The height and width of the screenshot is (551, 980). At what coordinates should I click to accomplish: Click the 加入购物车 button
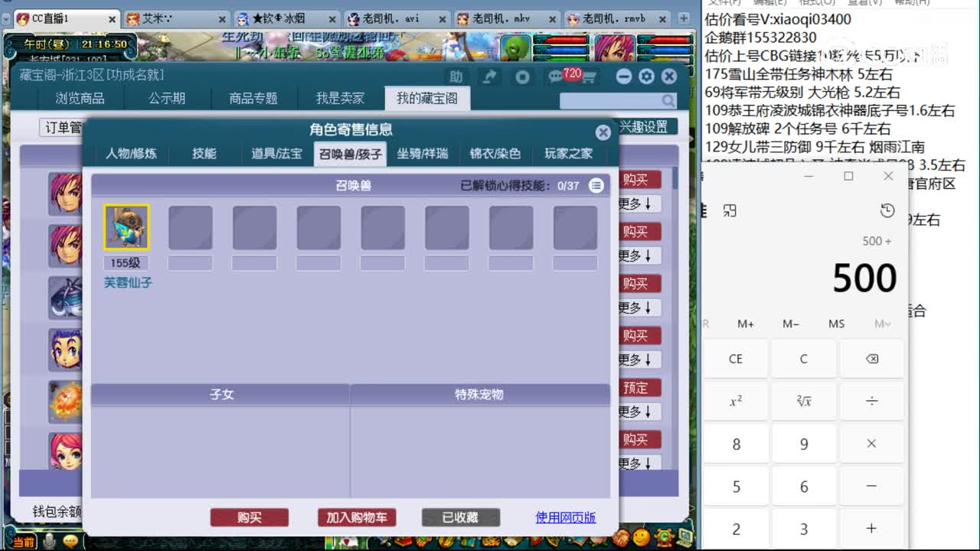pos(355,517)
